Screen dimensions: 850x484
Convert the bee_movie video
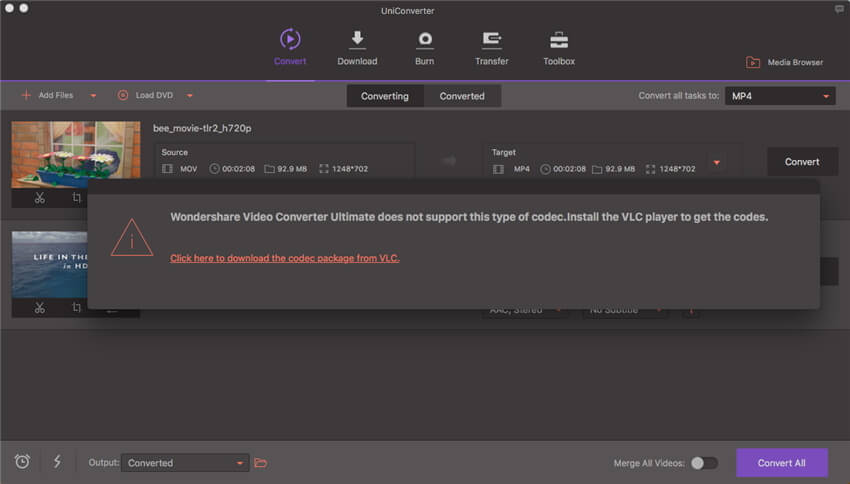point(802,162)
